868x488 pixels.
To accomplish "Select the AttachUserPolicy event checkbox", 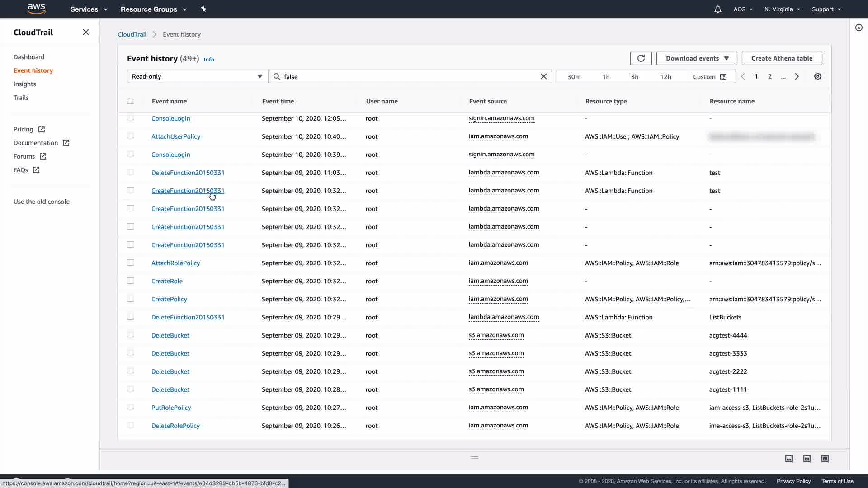I will pos(130,136).
